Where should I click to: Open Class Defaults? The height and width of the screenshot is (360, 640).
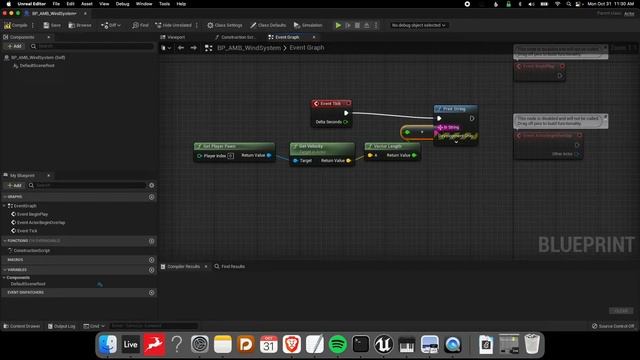[x=268, y=25]
